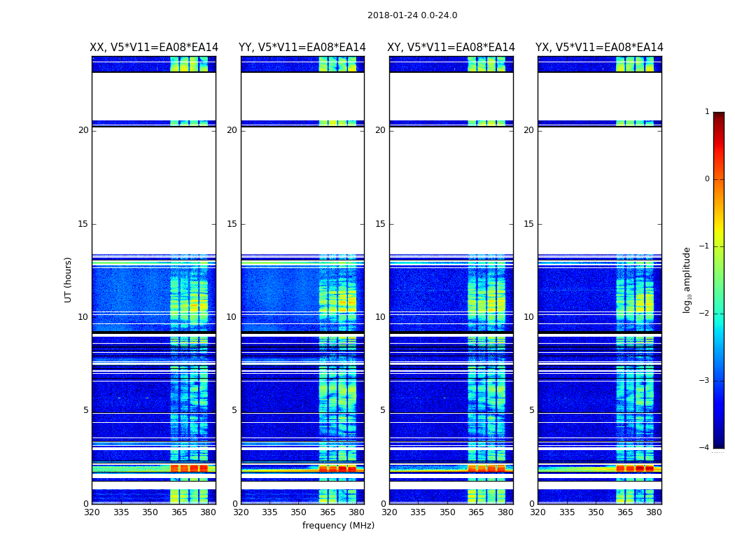Click the 20 hour tick on XX panel
Image resolution: width=735 pixels, height=560 pixels.
pyautogui.click(x=83, y=130)
